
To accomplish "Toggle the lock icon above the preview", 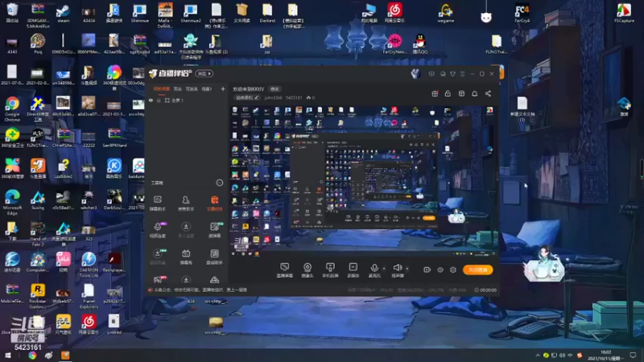I will click(448, 93).
